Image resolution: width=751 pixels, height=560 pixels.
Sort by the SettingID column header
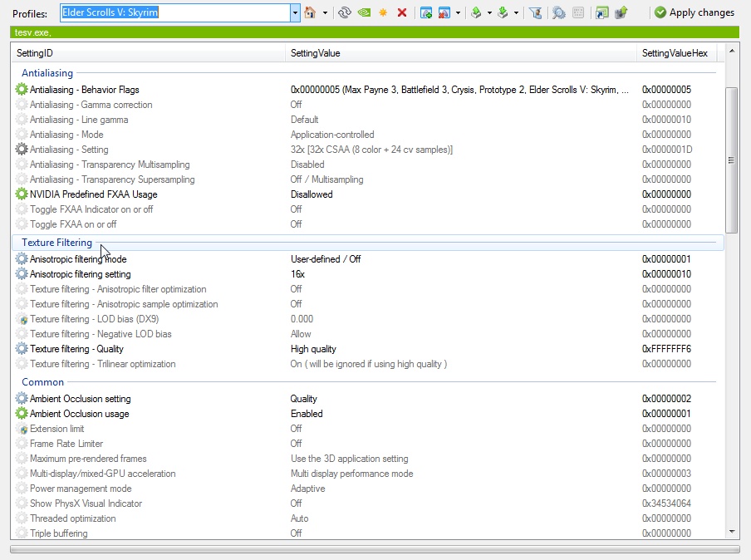click(148, 52)
